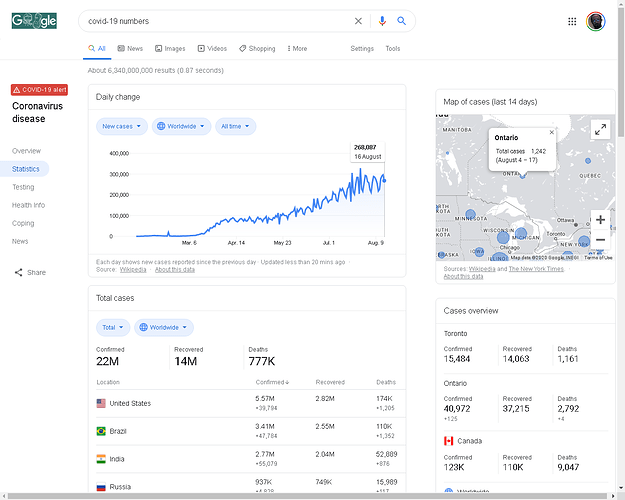
Task: Switch to the Images results tab
Action: 170,49
